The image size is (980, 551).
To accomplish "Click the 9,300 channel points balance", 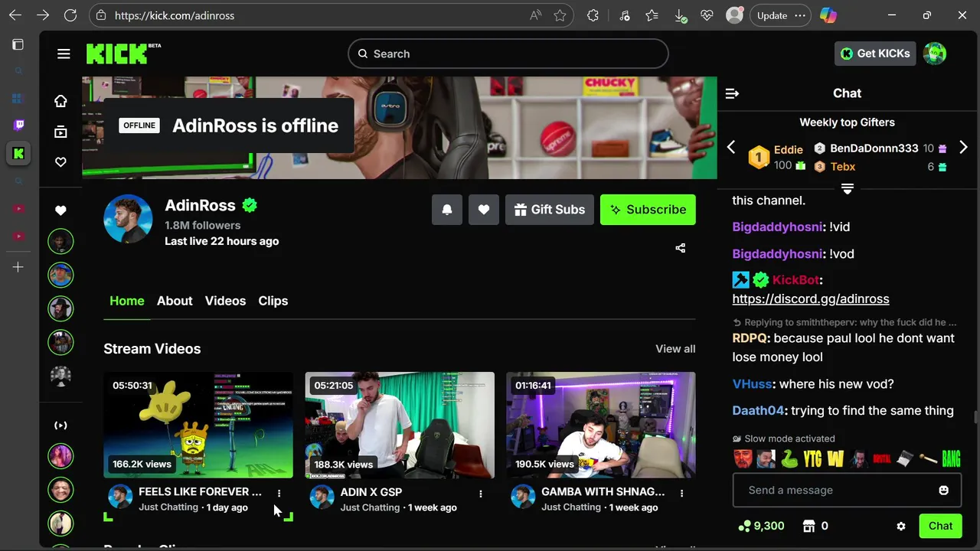I will (x=761, y=526).
